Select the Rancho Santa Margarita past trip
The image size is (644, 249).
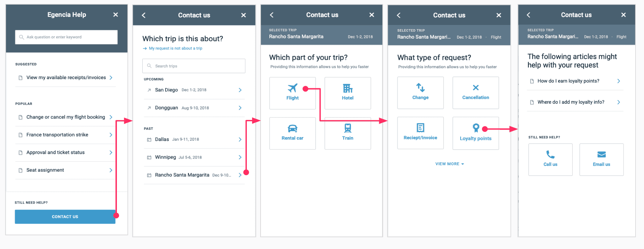coord(194,175)
